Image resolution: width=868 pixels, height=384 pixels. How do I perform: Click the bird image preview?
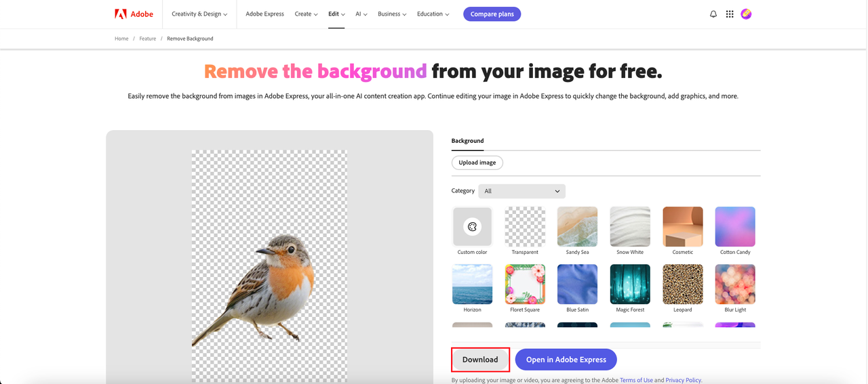pyautogui.click(x=269, y=266)
